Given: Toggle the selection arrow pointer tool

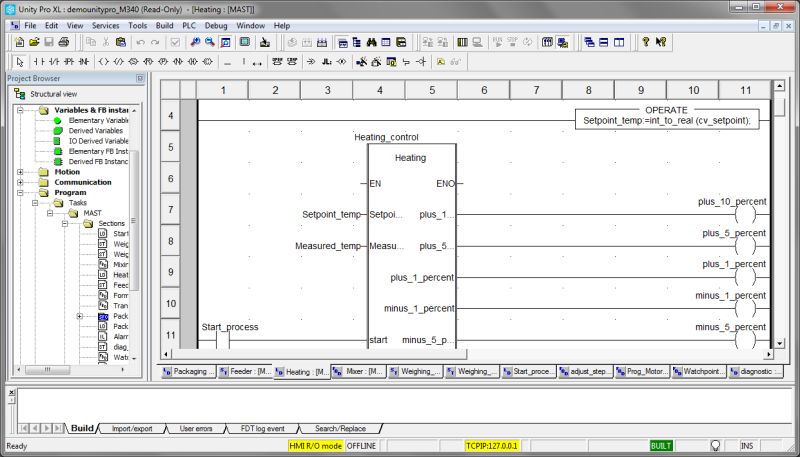Looking at the screenshot, I should pyautogui.click(x=20, y=62).
